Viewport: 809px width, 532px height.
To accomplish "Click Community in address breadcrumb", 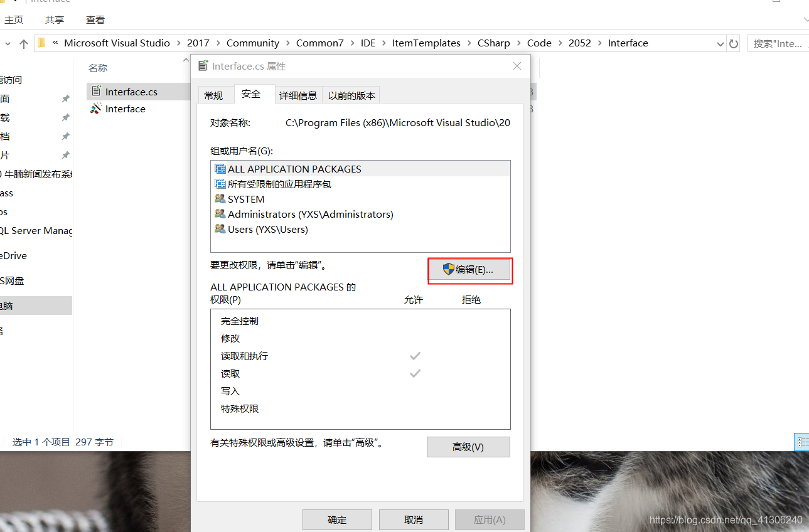I will tap(253, 43).
